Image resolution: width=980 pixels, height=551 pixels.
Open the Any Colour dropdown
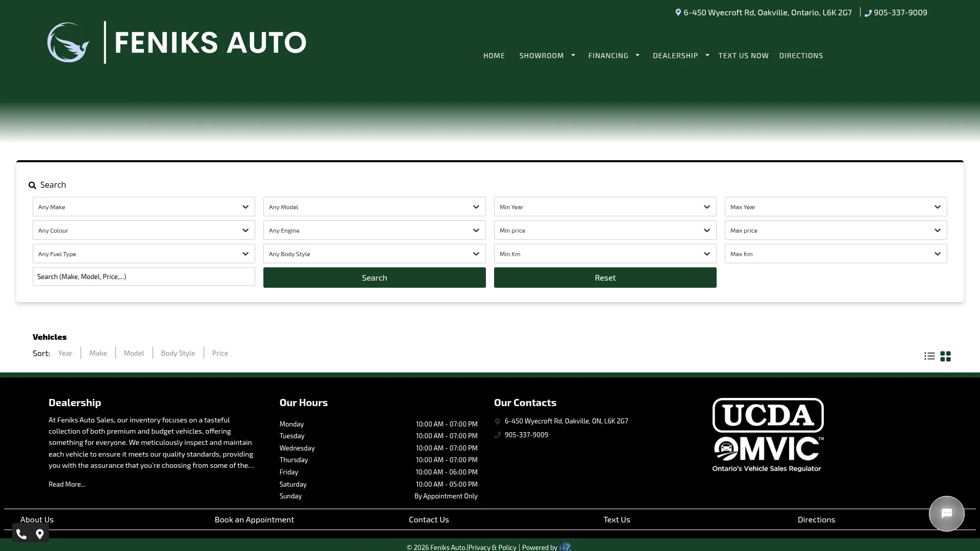click(x=144, y=230)
